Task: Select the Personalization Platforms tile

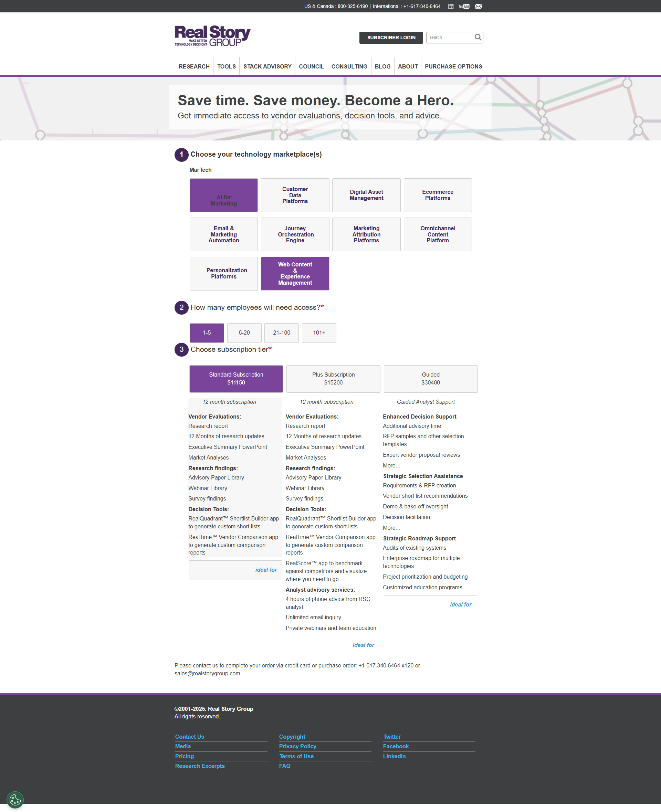Action: coord(224,273)
